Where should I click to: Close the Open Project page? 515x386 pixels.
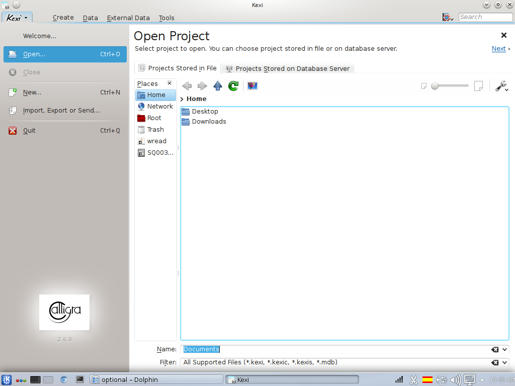pyautogui.click(x=504, y=35)
